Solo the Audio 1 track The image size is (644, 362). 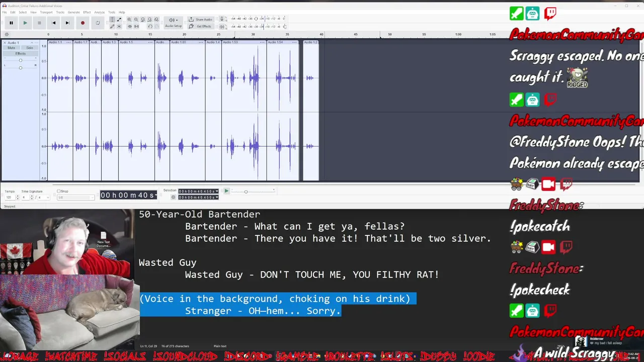30,48
